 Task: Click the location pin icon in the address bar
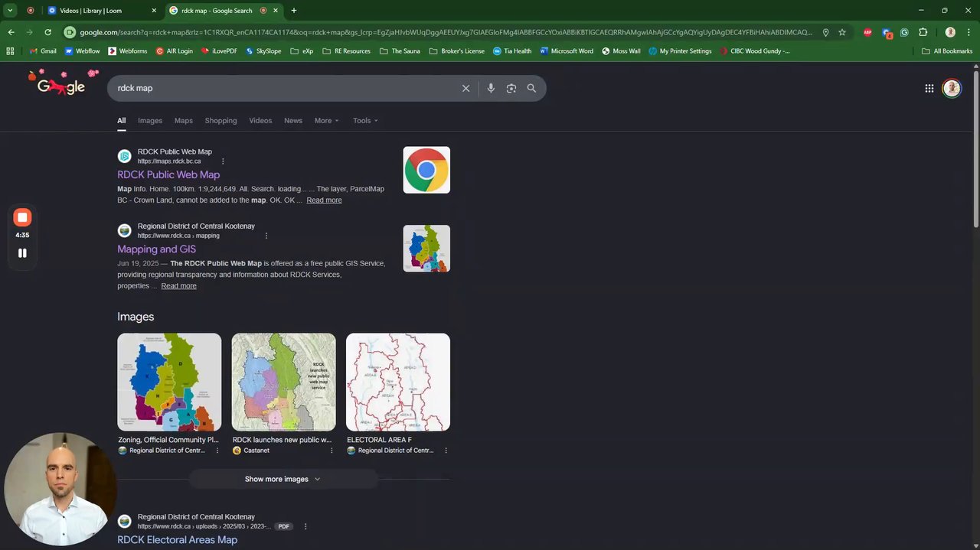pyautogui.click(x=825, y=32)
